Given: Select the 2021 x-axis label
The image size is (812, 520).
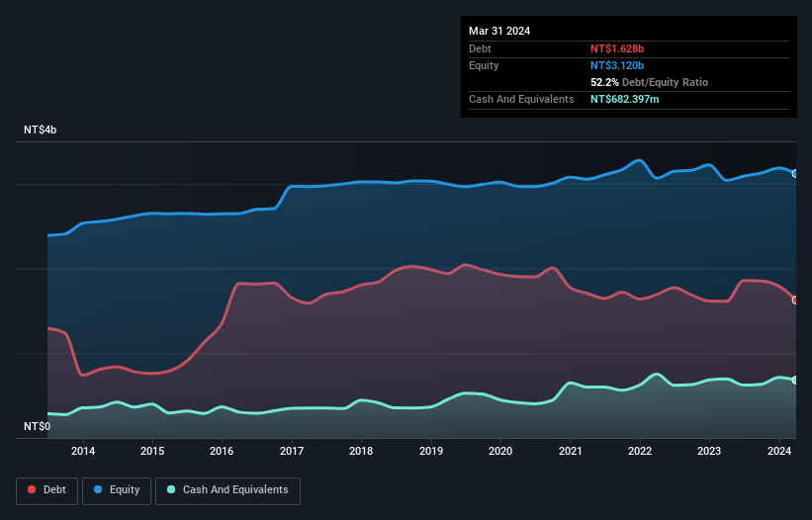Looking at the screenshot, I should (x=570, y=451).
